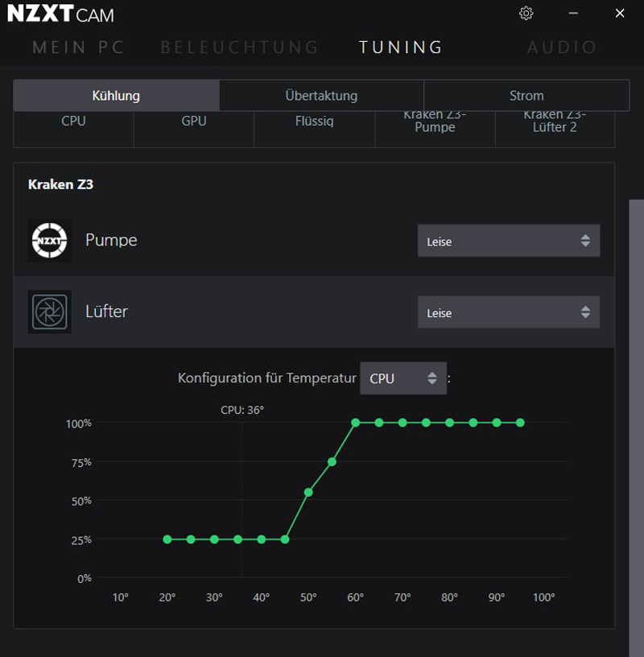Select the fan curve point at 95°
The height and width of the screenshot is (657, 644).
(x=520, y=423)
